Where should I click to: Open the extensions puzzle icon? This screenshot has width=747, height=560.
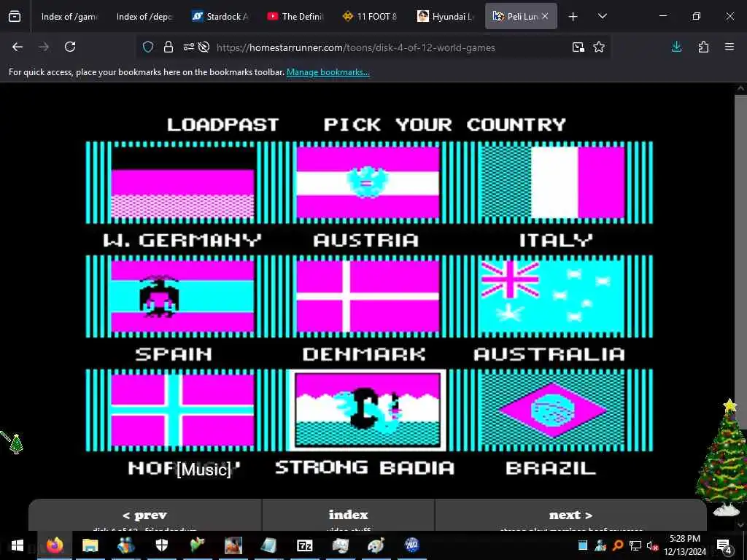pyautogui.click(x=703, y=47)
